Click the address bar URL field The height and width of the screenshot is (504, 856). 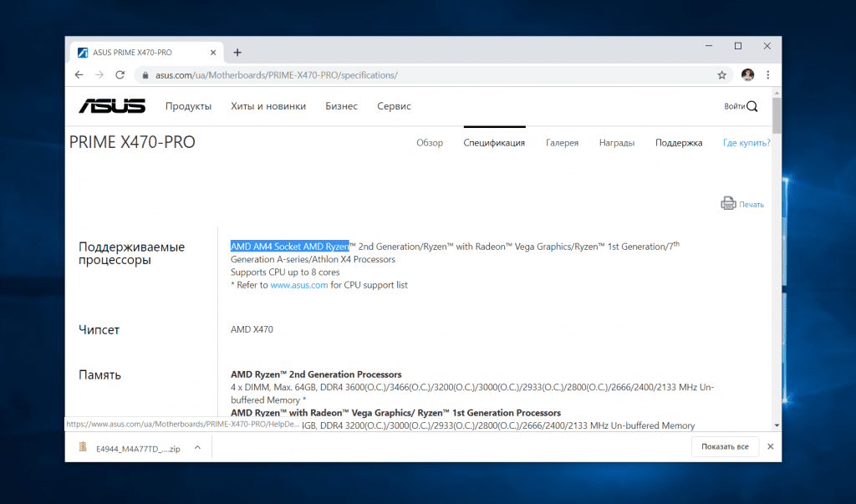pos(418,74)
